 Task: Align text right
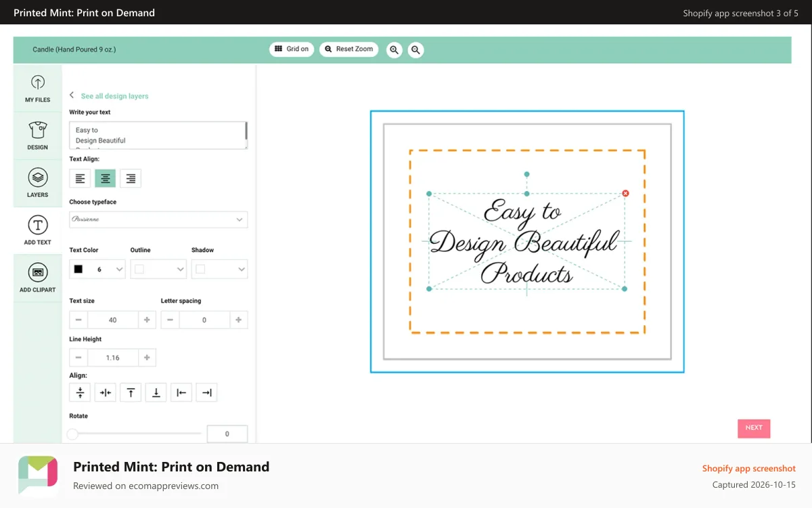(x=131, y=178)
